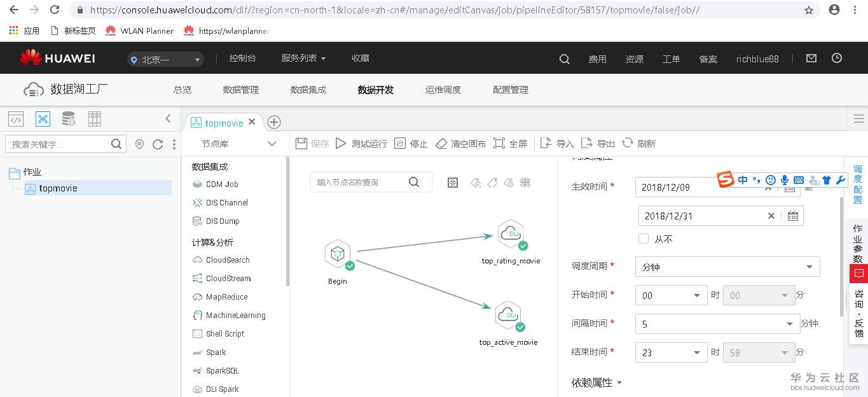Image resolution: width=868 pixels, height=397 pixels.
Task: Open the 数据开发 tab
Action: click(376, 90)
